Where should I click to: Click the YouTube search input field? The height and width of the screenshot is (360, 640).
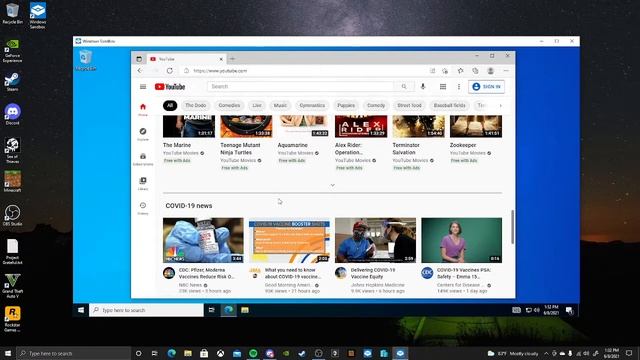tap(301, 87)
